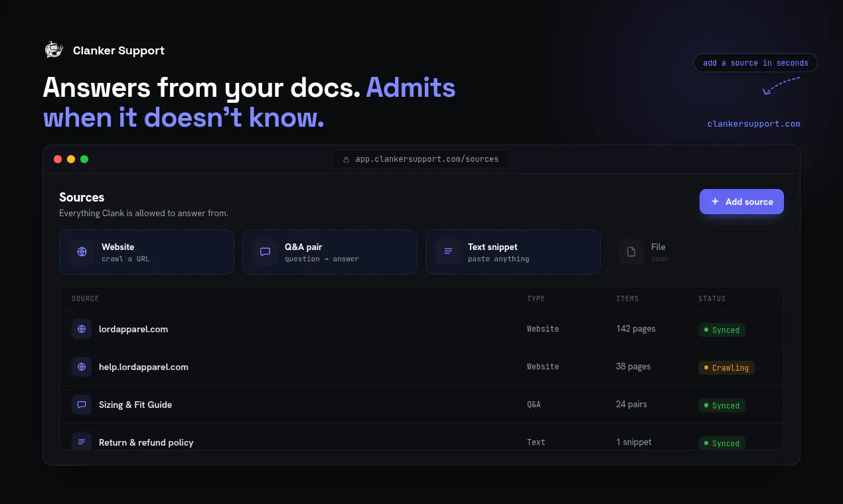
Task: Choose the Q&A pair source card
Action: coord(330,252)
